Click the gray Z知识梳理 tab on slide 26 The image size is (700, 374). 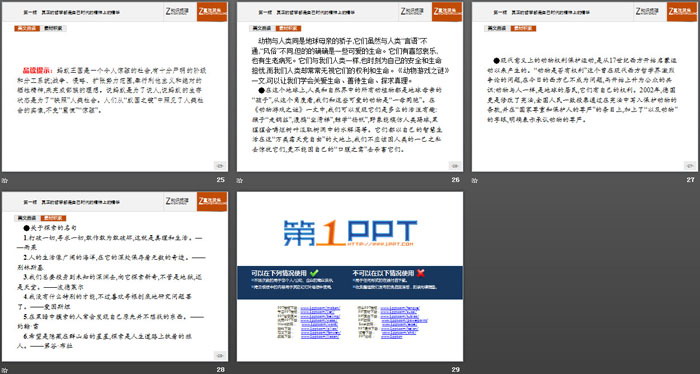pyautogui.click(x=412, y=12)
